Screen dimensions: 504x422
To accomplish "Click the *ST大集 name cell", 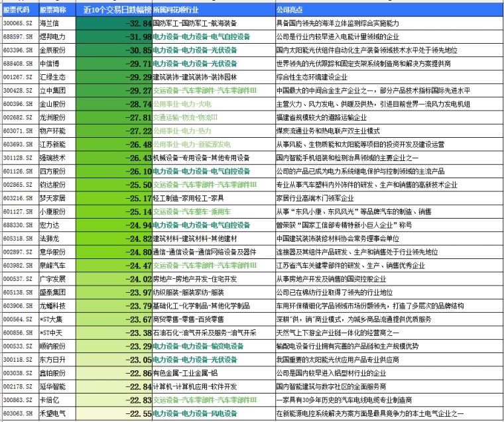I will [57, 319].
